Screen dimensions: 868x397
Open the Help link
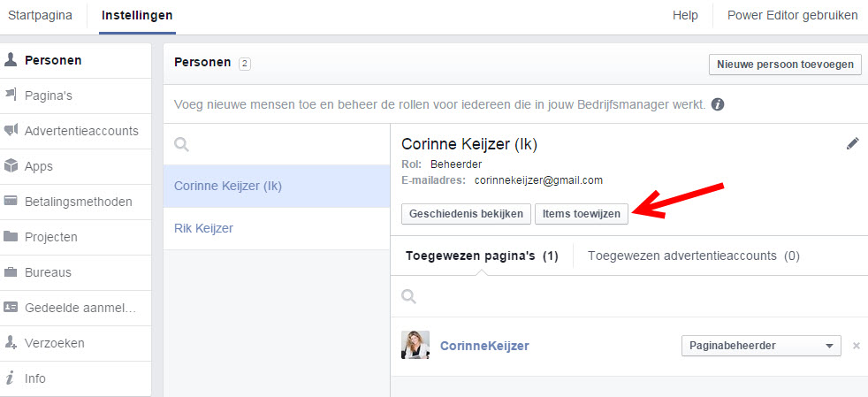coord(685,16)
